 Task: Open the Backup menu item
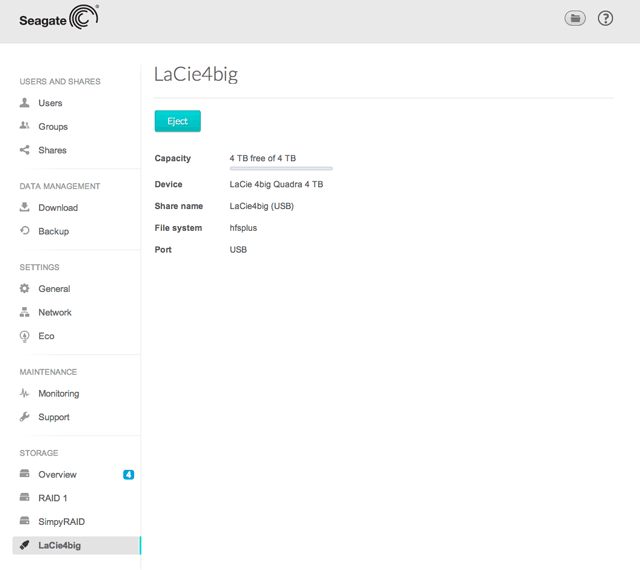(x=53, y=231)
